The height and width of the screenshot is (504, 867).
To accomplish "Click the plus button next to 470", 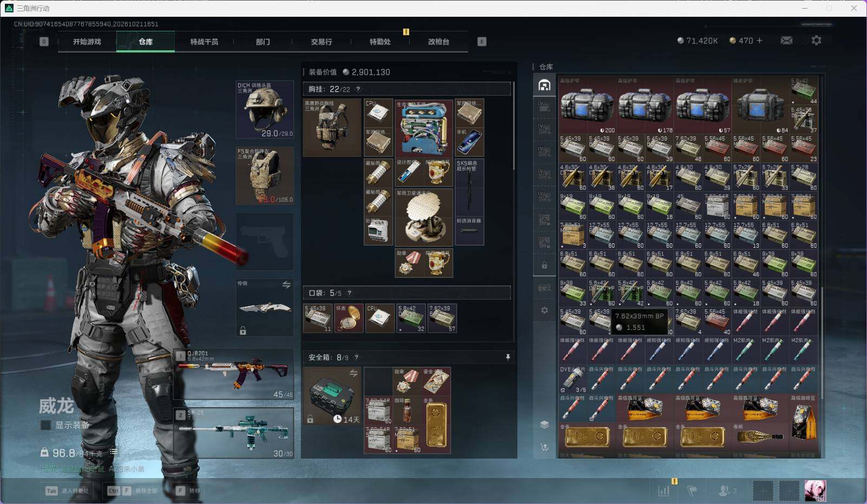I will point(759,41).
